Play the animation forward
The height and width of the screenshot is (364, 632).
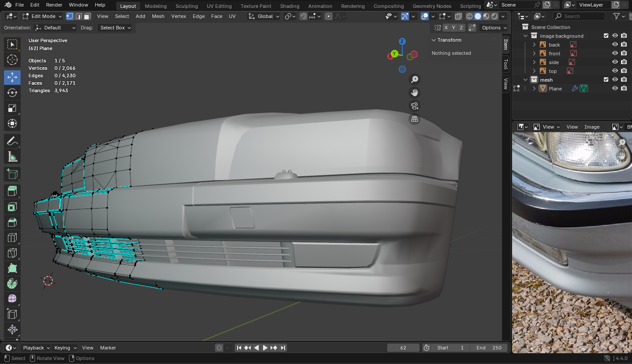[265, 348]
